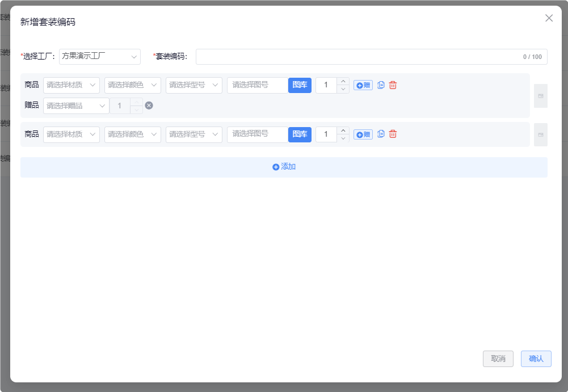Click 请选择图号 field in second product row
This screenshot has width=568, height=392.
point(258,134)
